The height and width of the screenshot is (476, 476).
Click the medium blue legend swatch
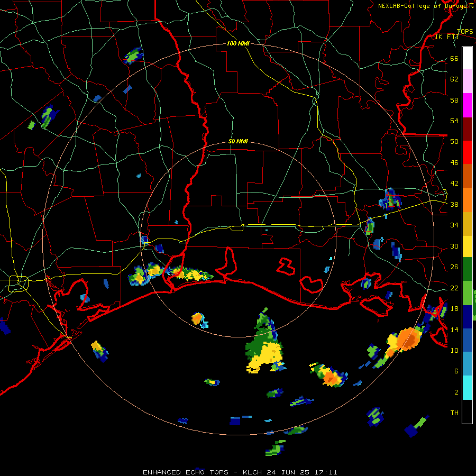click(x=467, y=341)
